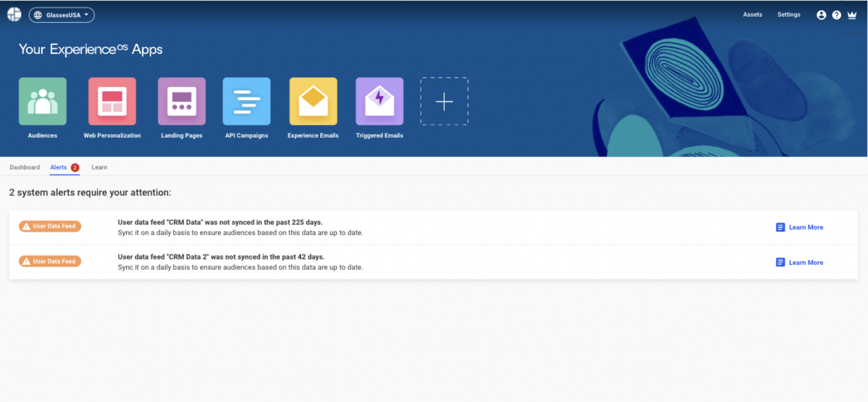Click the crown icon in the header
The height and width of the screenshot is (402, 868).
852,14
